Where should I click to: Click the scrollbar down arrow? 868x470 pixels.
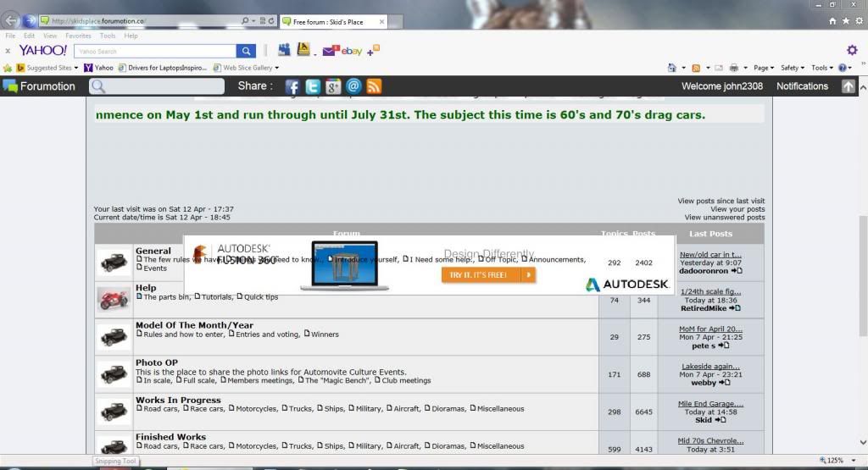click(863, 443)
